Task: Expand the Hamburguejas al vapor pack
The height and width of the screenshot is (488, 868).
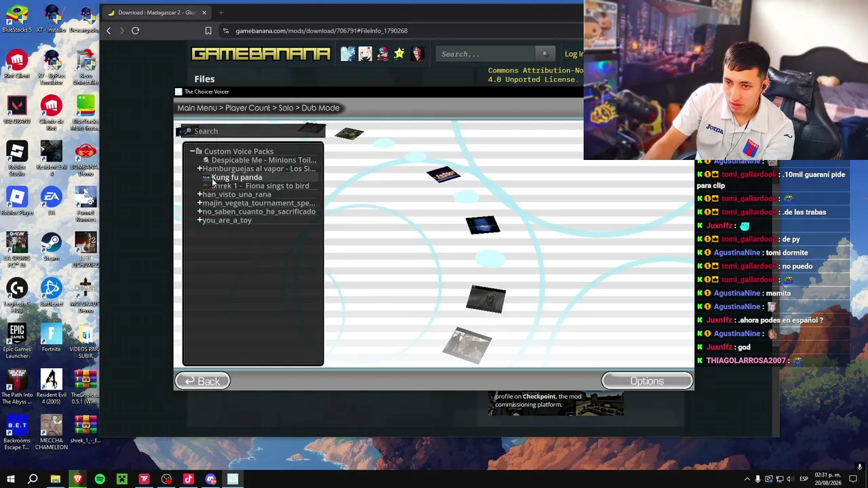Action: (199, 169)
